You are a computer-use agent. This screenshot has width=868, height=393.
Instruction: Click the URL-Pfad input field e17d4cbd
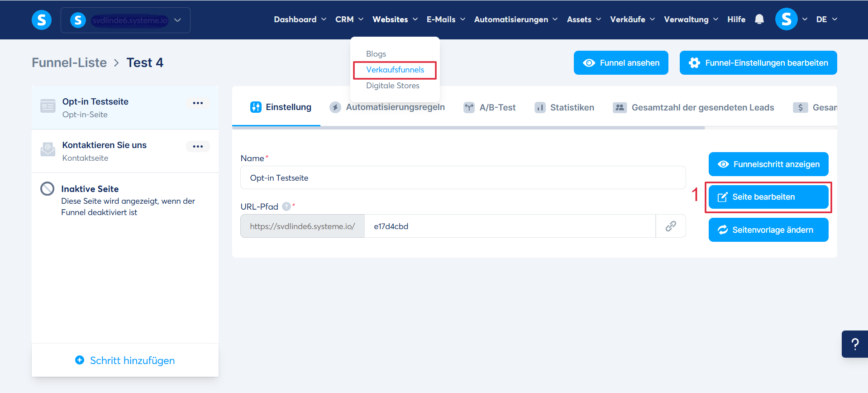click(x=510, y=226)
